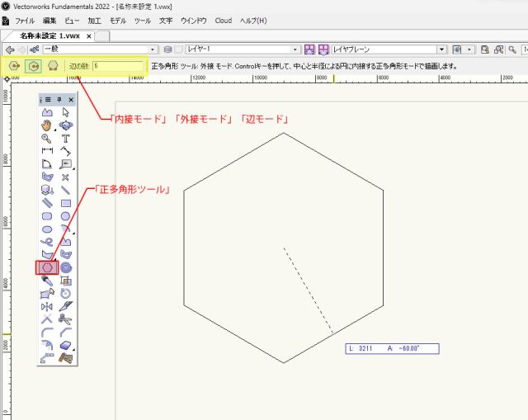528x420 pixels.
Task: Select the Zoom magnifier tool
Action: point(47,139)
